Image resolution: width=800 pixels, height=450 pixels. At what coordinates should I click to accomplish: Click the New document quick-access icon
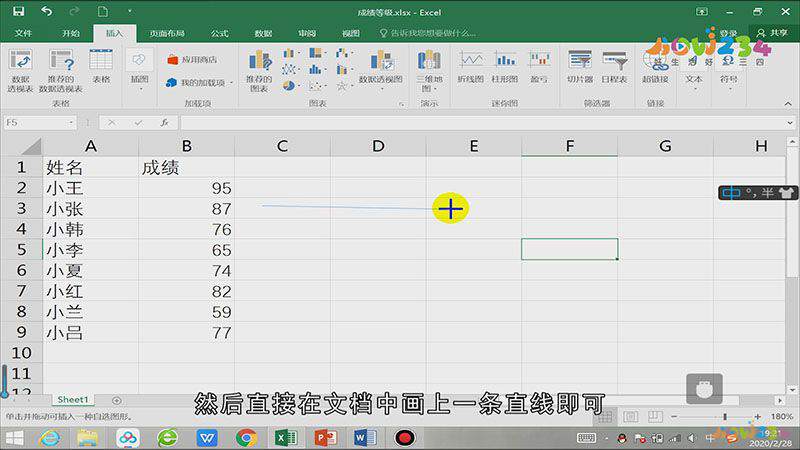(103, 11)
